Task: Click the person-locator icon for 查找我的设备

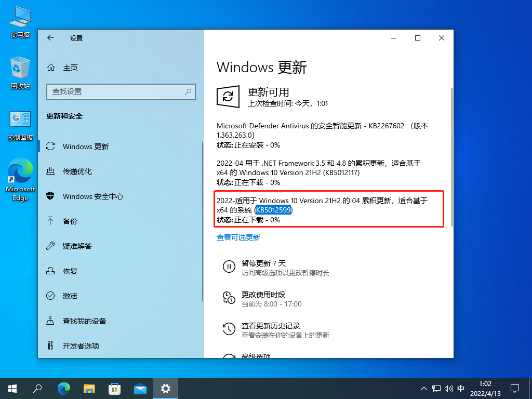Action: coord(50,321)
